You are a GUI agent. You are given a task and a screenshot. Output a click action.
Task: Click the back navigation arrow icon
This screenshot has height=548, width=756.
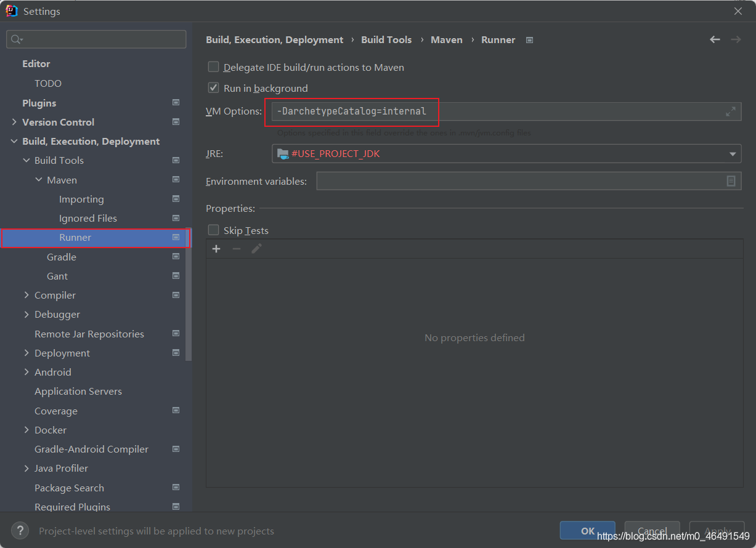click(715, 39)
